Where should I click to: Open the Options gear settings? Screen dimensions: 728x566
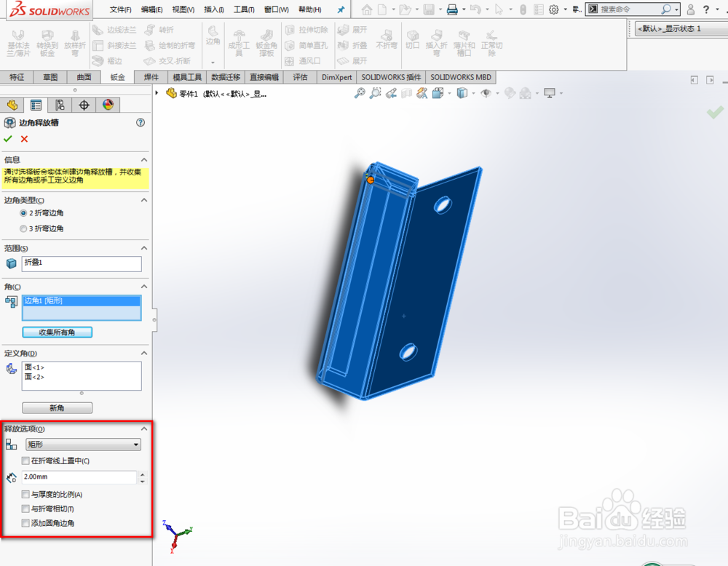[553, 9]
